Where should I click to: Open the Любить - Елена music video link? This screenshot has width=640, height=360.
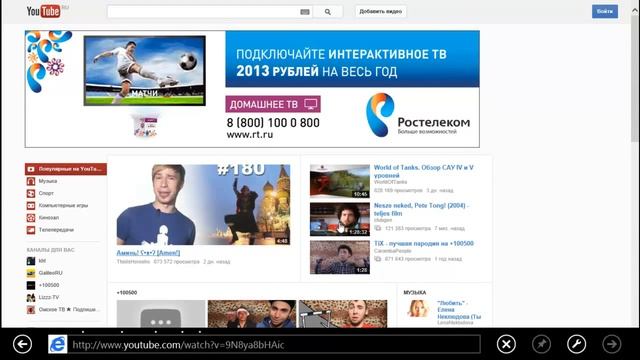coord(459,310)
